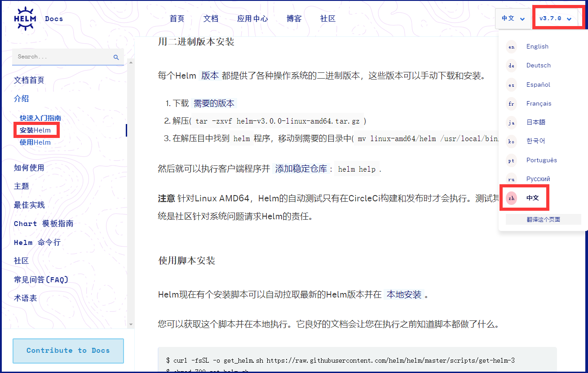Click sidebar scrollbar up arrow
Image resolution: width=588 pixels, height=373 pixels.
pyautogui.click(x=131, y=62)
